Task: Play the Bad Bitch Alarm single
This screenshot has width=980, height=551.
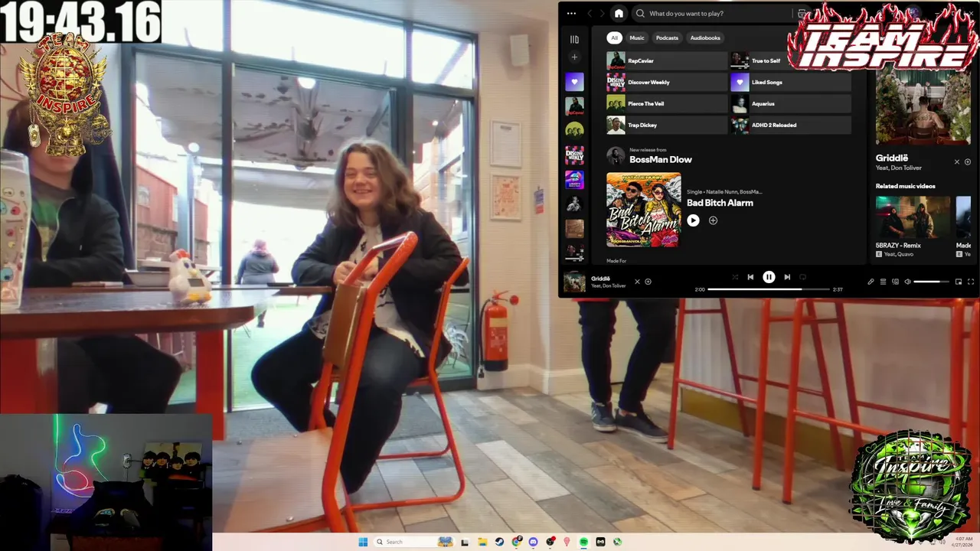Action: (693, 220)
